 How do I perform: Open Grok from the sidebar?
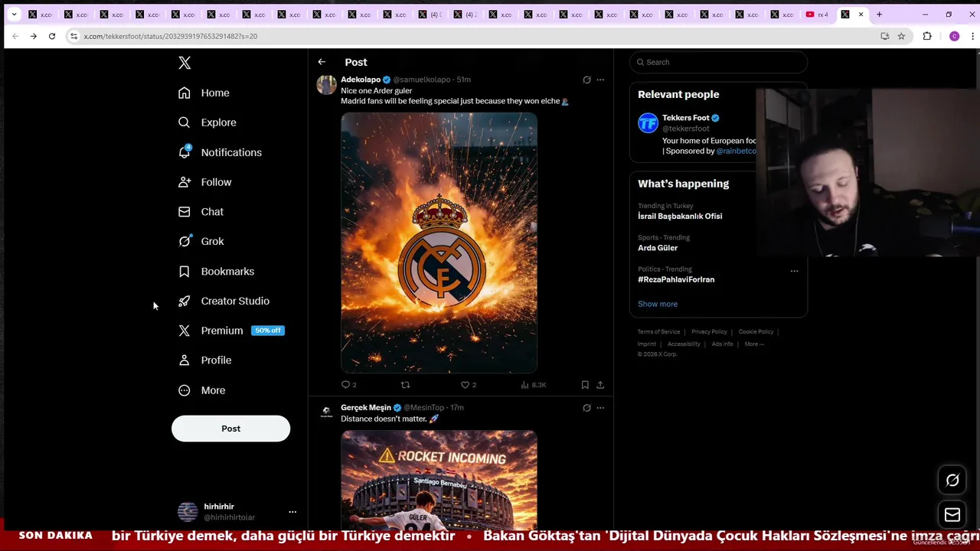tap(201, 241)
